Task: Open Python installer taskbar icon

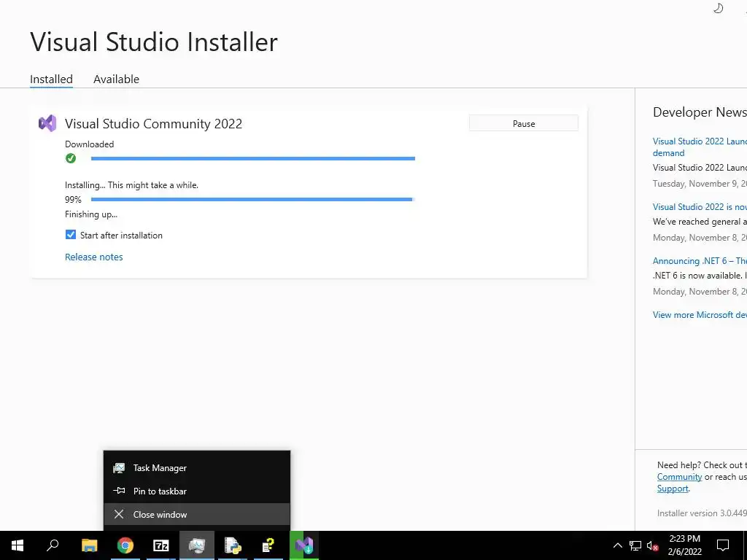Action: pyautogui.click(x=233, y=545)
